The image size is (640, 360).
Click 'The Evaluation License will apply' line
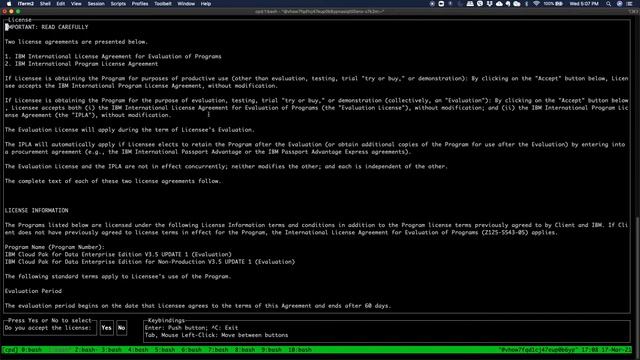(x=130, y=130)
